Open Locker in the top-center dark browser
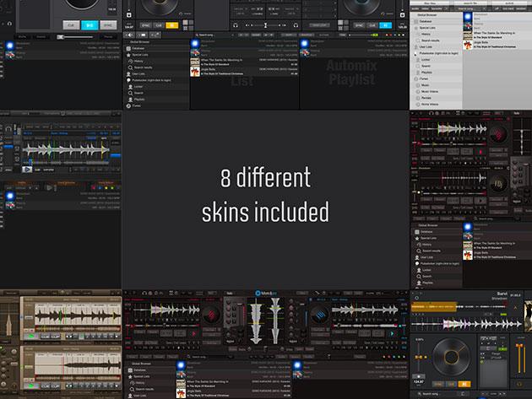 pyautogui.click(x=156, y=87)
